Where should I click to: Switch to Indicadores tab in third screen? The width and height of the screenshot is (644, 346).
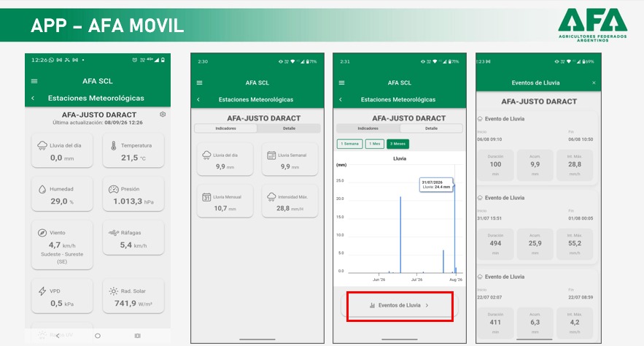click(x=368, y=128)
